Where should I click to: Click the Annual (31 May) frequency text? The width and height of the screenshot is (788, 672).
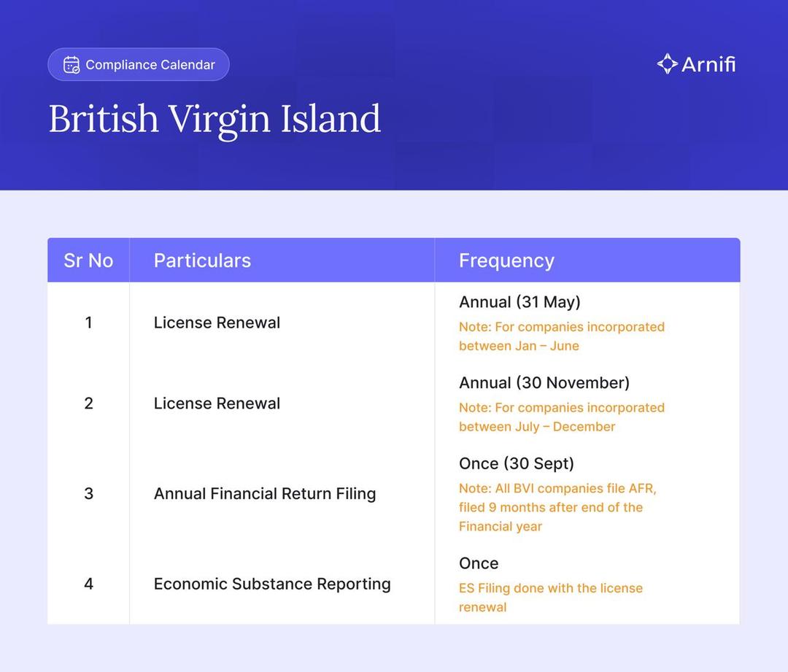click(x=519, y=302)
